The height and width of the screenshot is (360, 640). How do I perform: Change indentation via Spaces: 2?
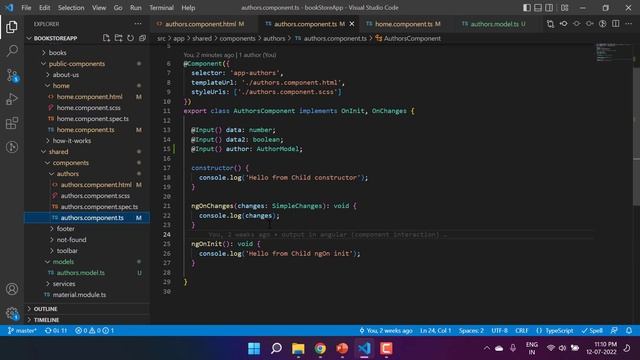pos(471,330)
